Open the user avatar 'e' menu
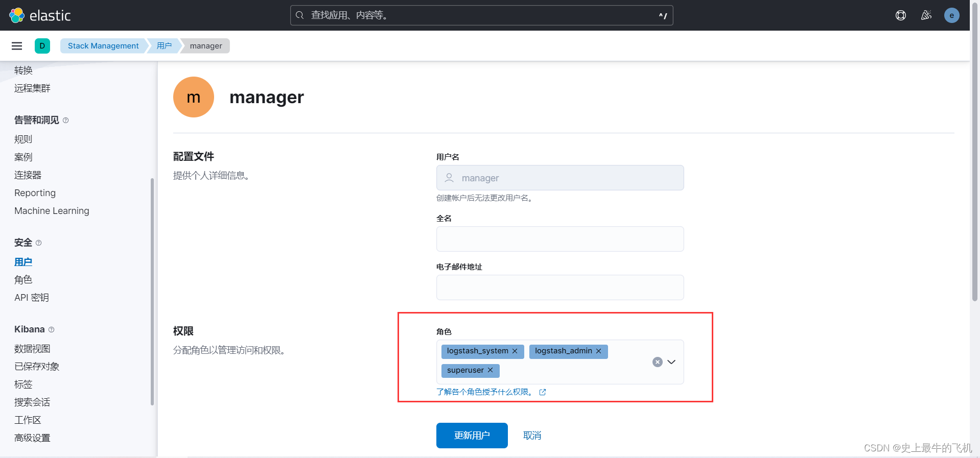The height and width of the screenshot is (458, 980). click(951, 15)
